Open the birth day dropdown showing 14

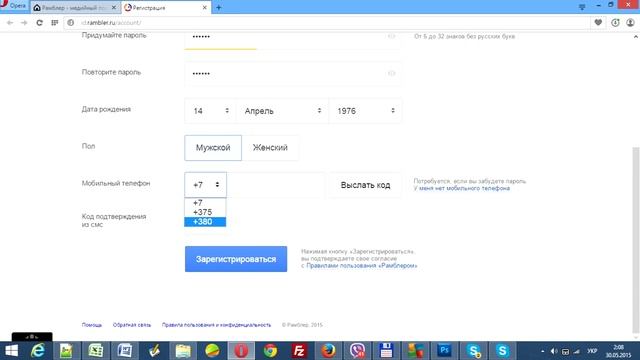click(x=210, y=111)
